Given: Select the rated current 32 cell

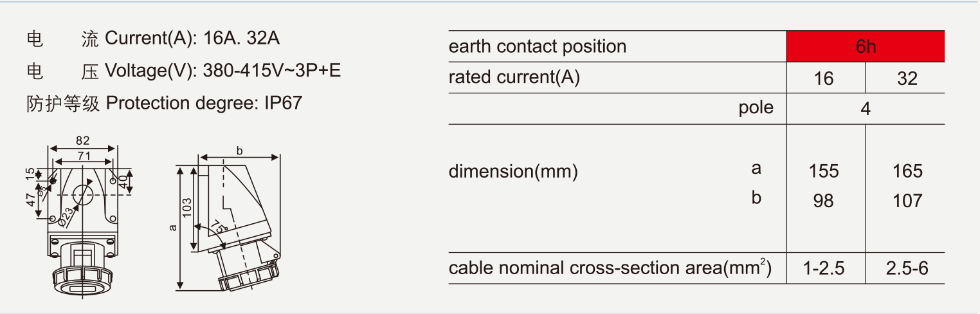Looking at the screenshot, I should (x=907, y=78).
